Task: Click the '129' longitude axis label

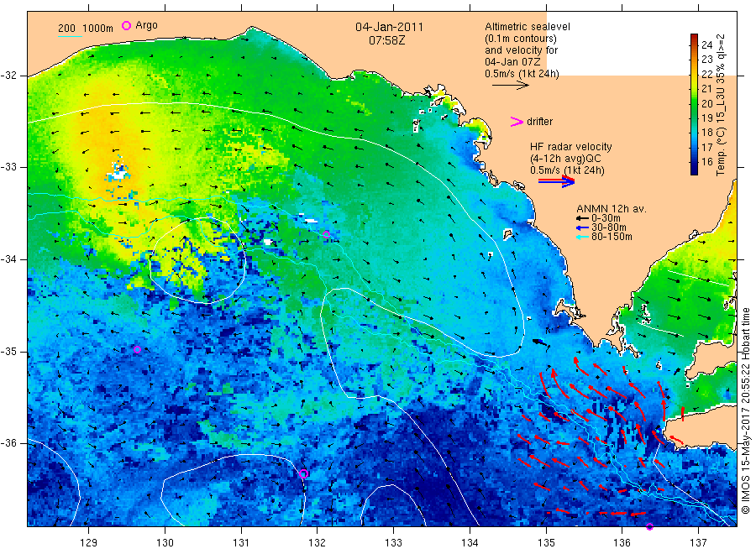Action: click(x=89, y=543)
